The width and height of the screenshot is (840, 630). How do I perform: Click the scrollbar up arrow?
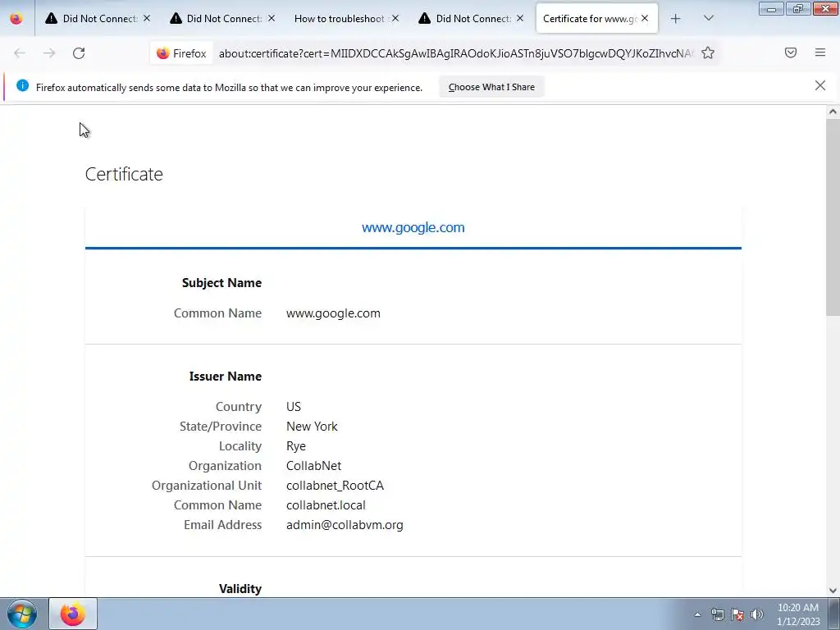pos(833,112)
